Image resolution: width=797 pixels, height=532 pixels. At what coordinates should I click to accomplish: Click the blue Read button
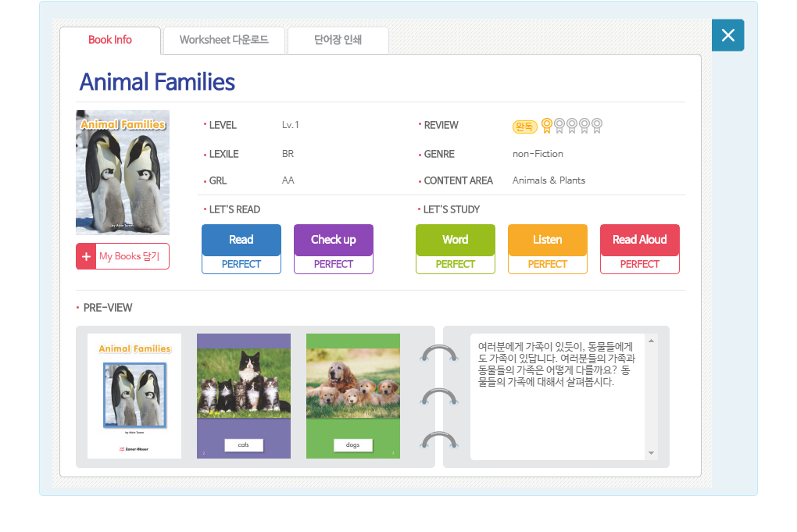(x=241, y=241)
